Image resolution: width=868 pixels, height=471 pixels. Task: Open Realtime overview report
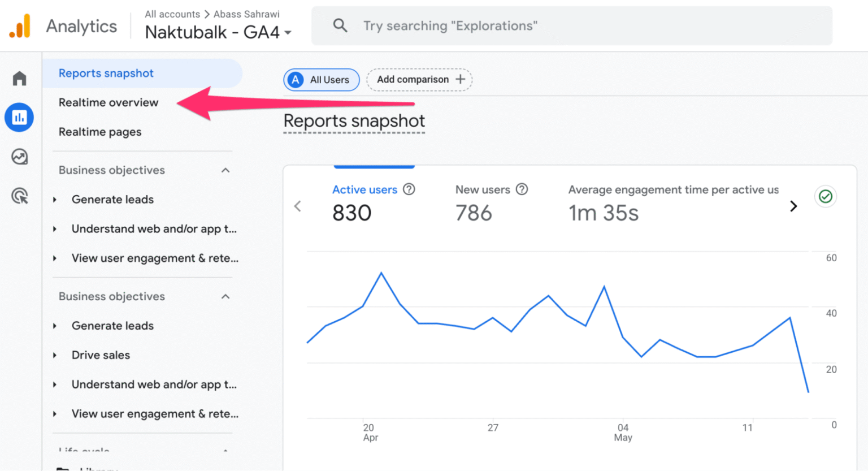click(108, 102)
